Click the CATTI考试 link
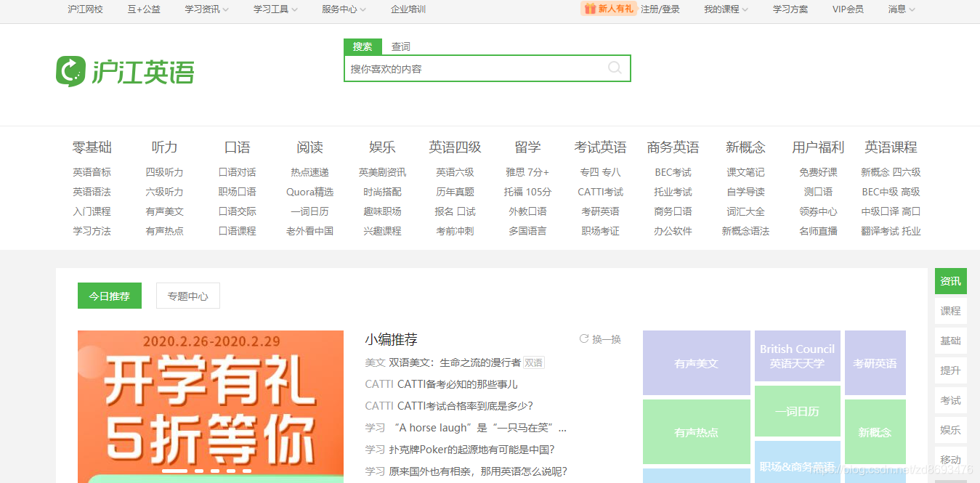Screen dimensions: 980x483 click(601, 192)
